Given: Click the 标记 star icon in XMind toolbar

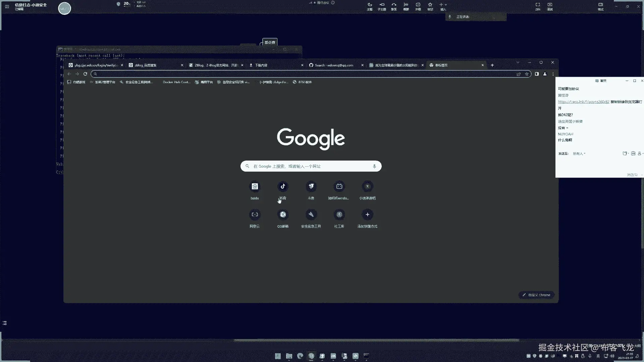Looking at the screenshot, I should click(430, 5).
